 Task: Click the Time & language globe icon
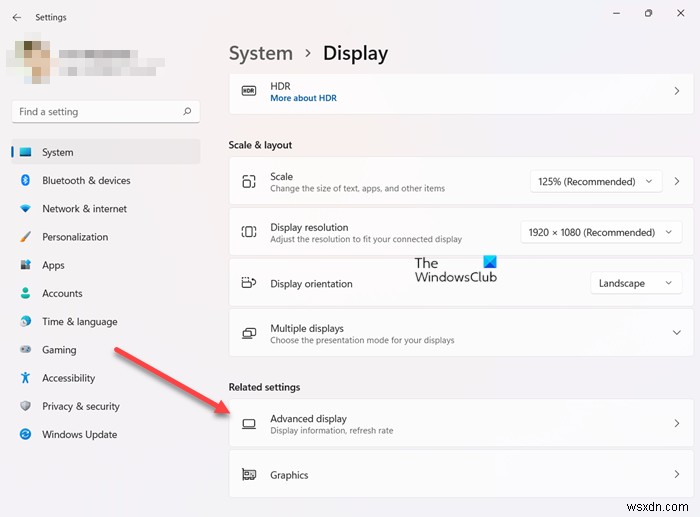click(x=25, y=321)
